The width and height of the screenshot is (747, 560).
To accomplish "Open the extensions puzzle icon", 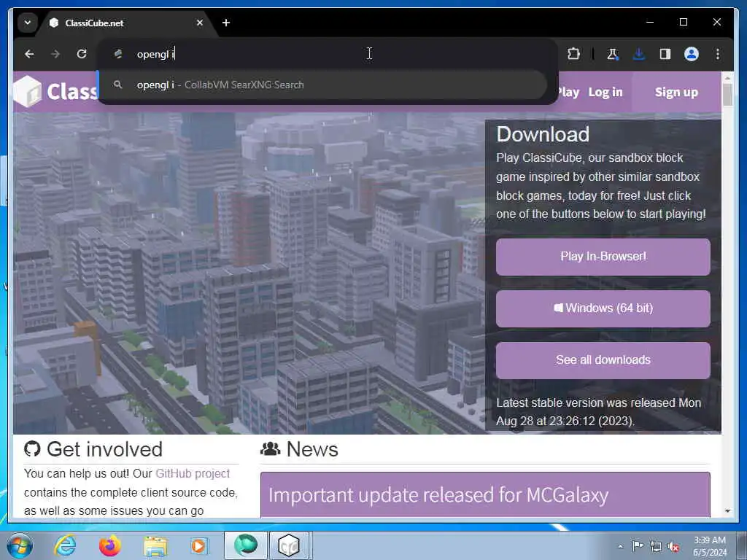I will coord(573,54).
